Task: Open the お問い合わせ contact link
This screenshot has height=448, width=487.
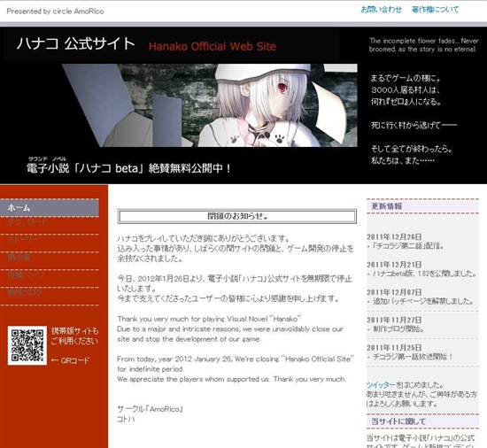Action: 381,10
